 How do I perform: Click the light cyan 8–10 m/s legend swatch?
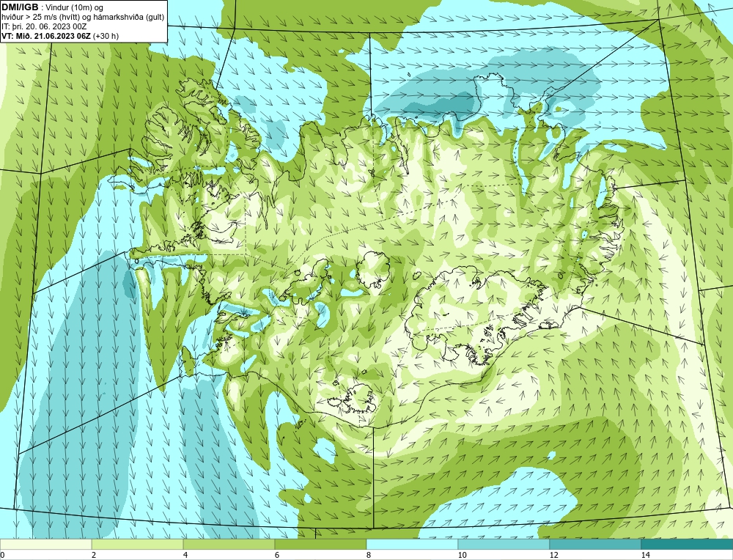pos(412,545)
